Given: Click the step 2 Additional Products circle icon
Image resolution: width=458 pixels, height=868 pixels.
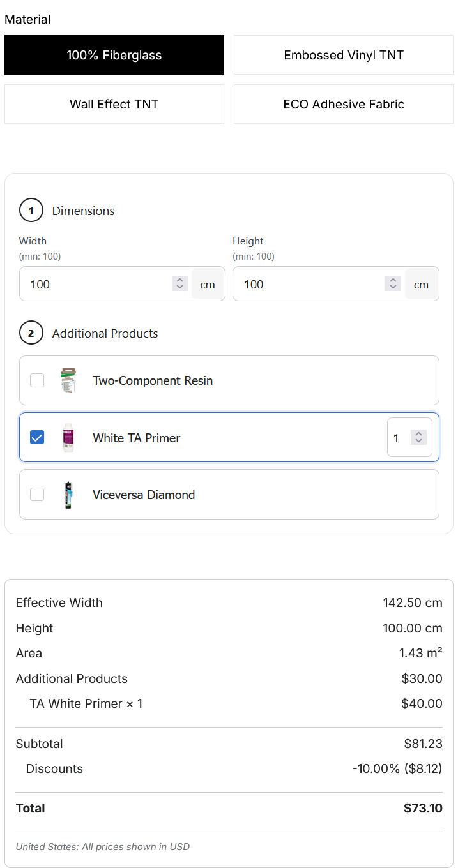Looking at the screenshot, I should (31, 333).
